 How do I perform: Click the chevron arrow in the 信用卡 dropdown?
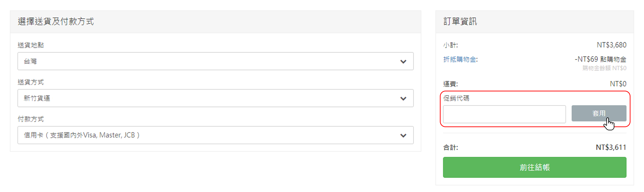coord(403,136)
